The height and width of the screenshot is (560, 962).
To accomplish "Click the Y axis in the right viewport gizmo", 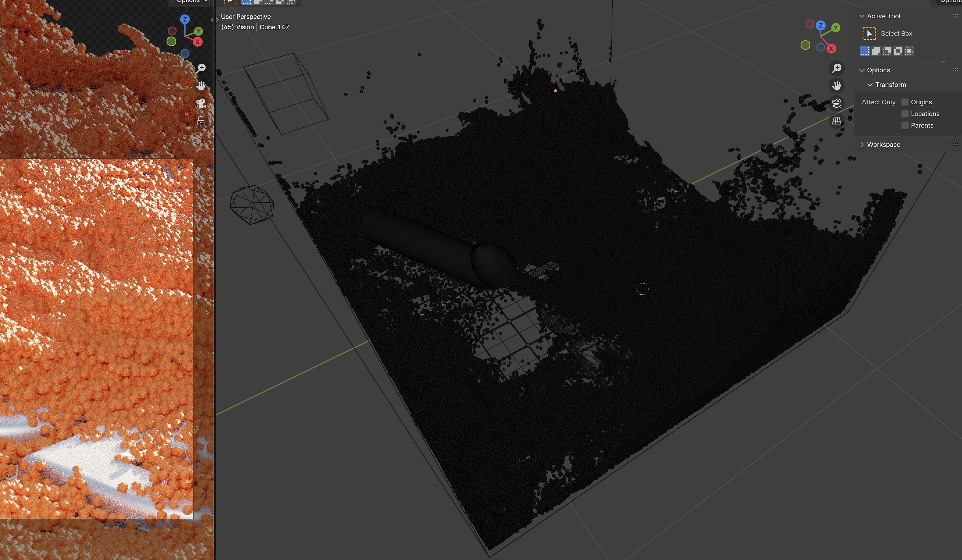I will click(835, 28).
